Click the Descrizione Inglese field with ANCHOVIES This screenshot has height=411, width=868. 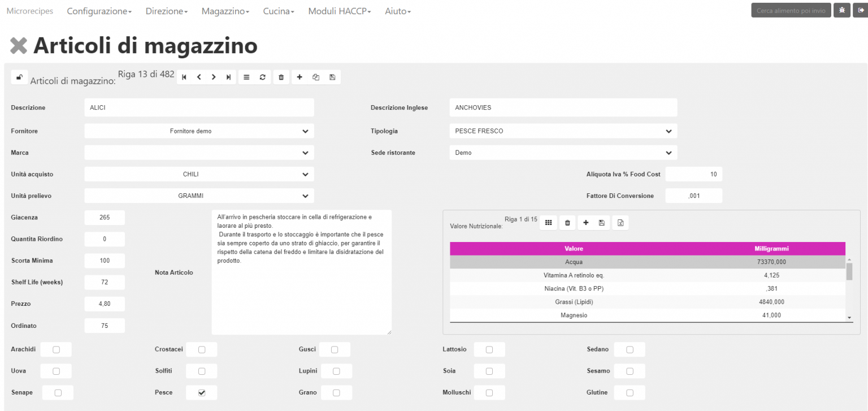coord(563,107)
